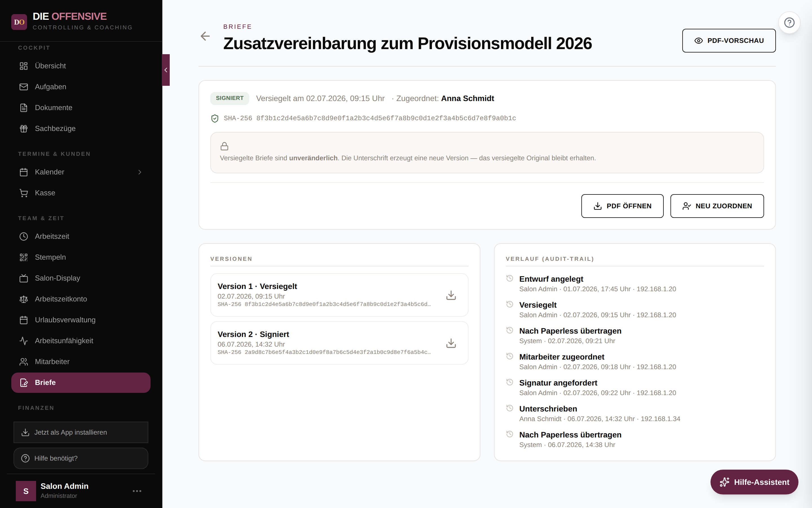Click the Unterschrieben entry title
Viewport: 812px width, 508px height.
click(548, 409)
